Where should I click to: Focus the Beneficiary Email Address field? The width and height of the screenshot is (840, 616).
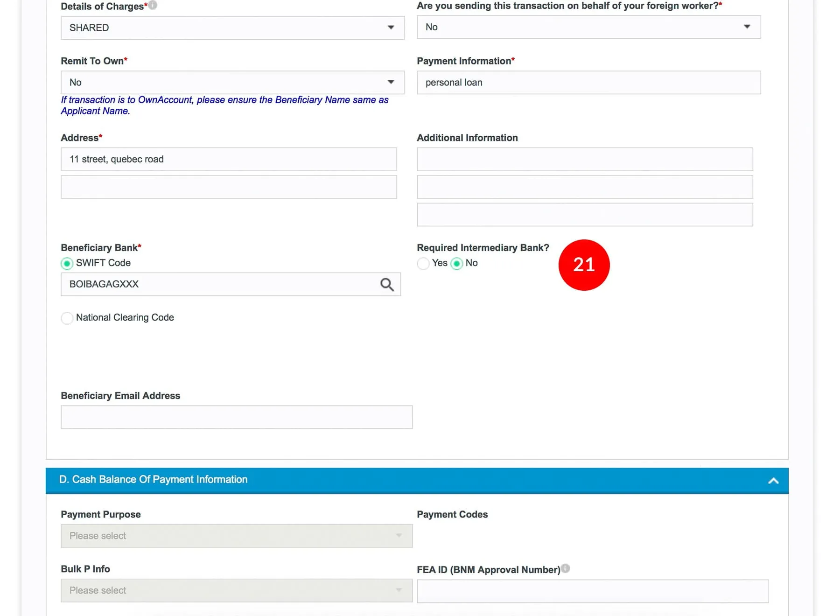pyautogui.click(x=236, y=417)
